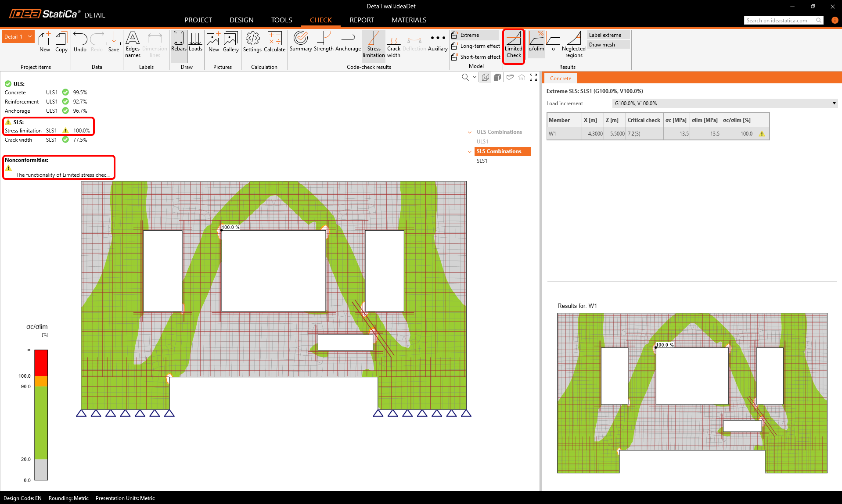The width and height of the screenshot is (842, 504).
Task: Click the Neglected regions icon
Action: point(573,44)
